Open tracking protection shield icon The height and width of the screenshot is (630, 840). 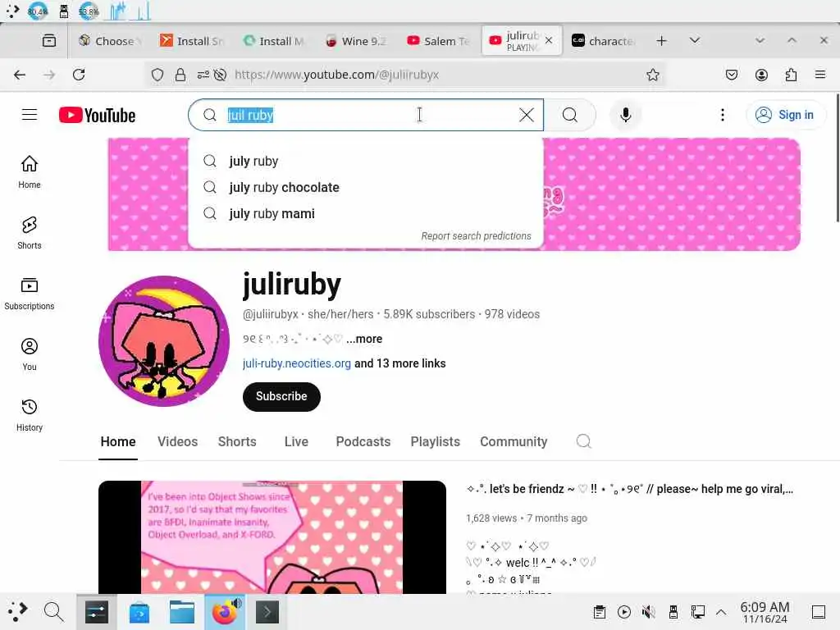pyautogui.click(x=157, y=75)
